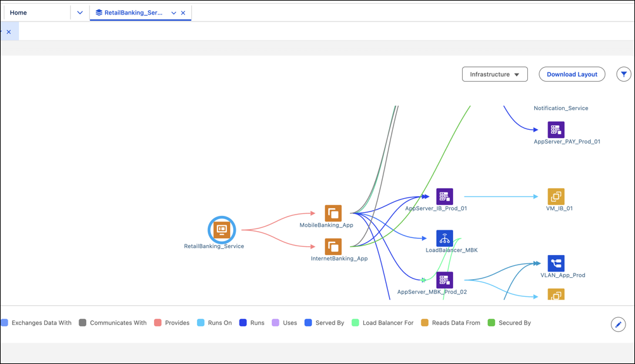This screenshot has width=635, height=364.
Task: Click the Runs On legend swatch
Action: click(201, 323)
